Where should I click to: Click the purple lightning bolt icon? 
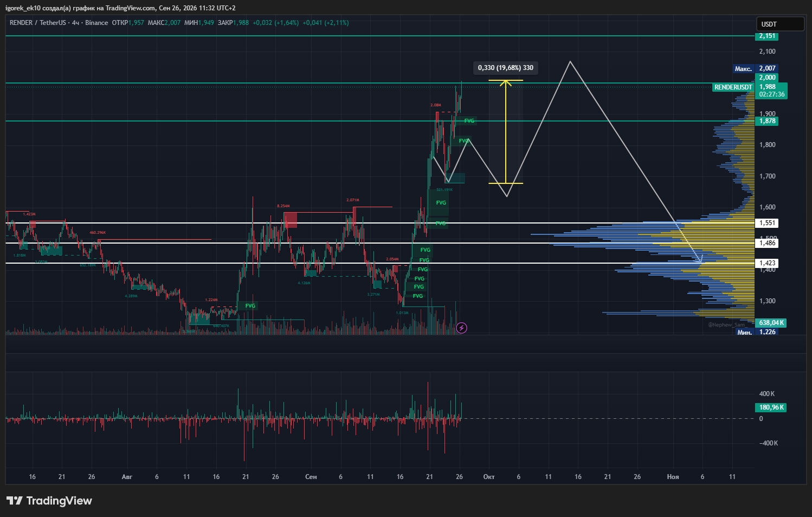coord(461,328)
